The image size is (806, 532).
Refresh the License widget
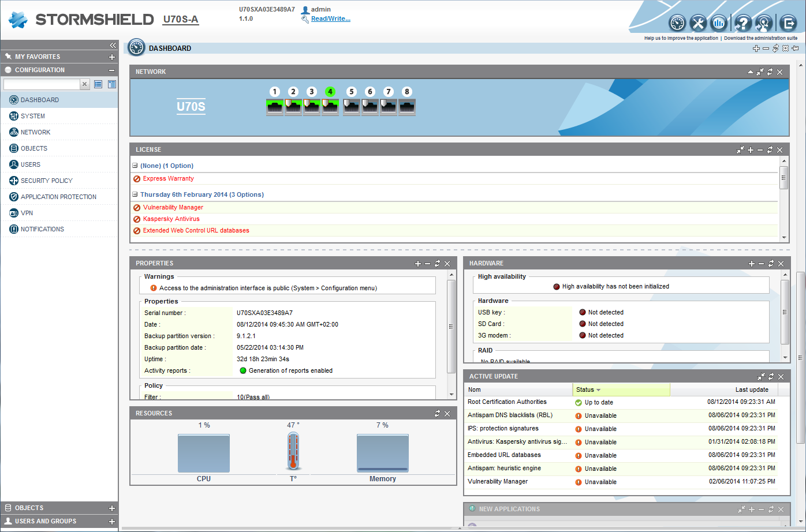[770, 150]
